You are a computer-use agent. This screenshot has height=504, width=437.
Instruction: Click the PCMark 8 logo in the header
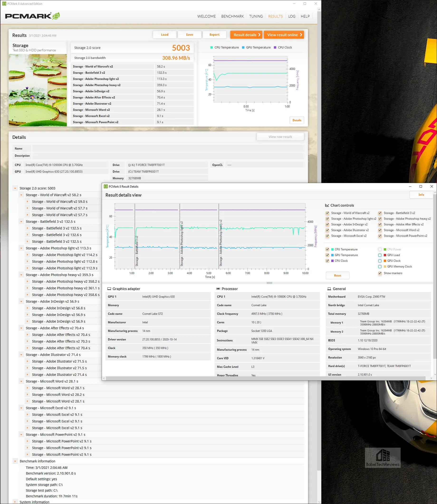click(x=32, y=16)
